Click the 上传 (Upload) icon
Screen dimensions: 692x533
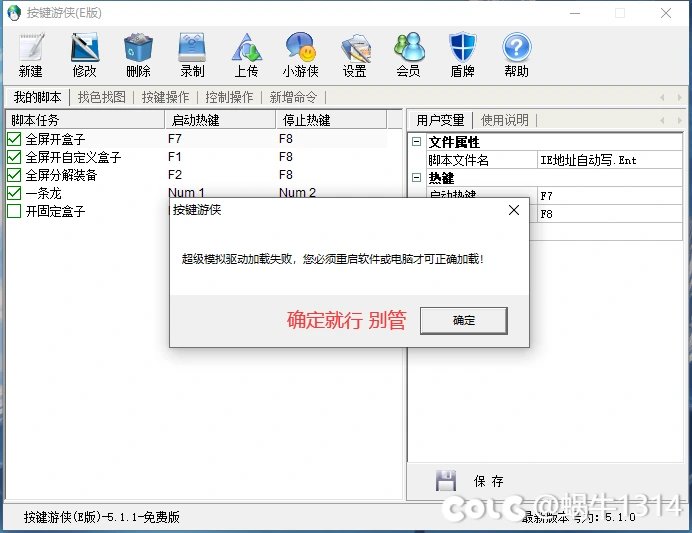point(246,47)
